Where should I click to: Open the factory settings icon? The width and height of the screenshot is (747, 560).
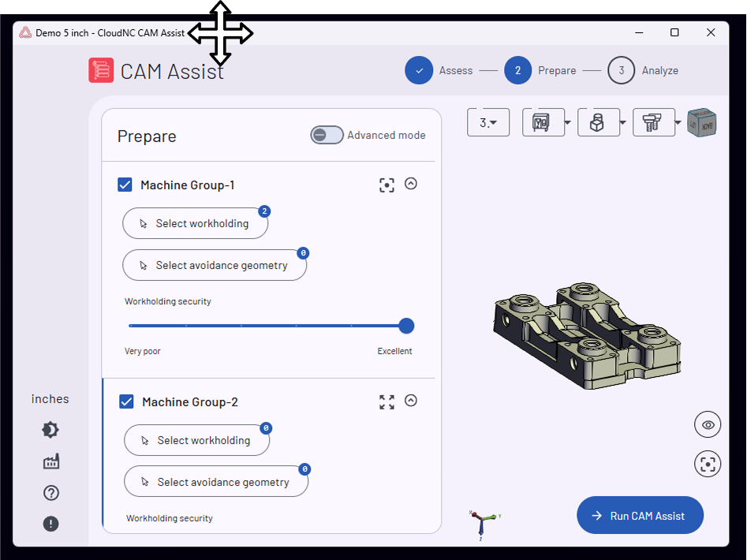tap(51, 461)
